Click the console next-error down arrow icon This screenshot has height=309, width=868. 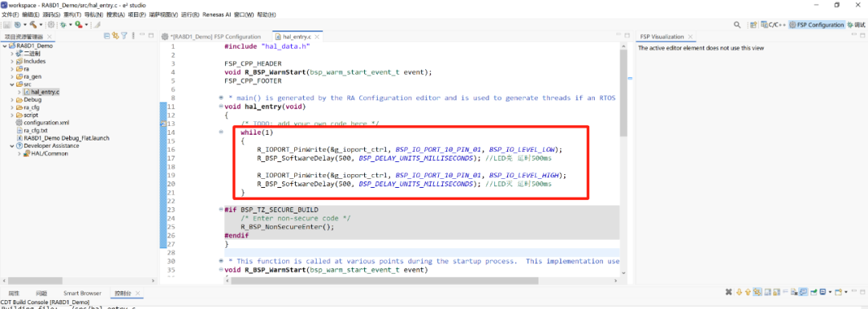739,292
